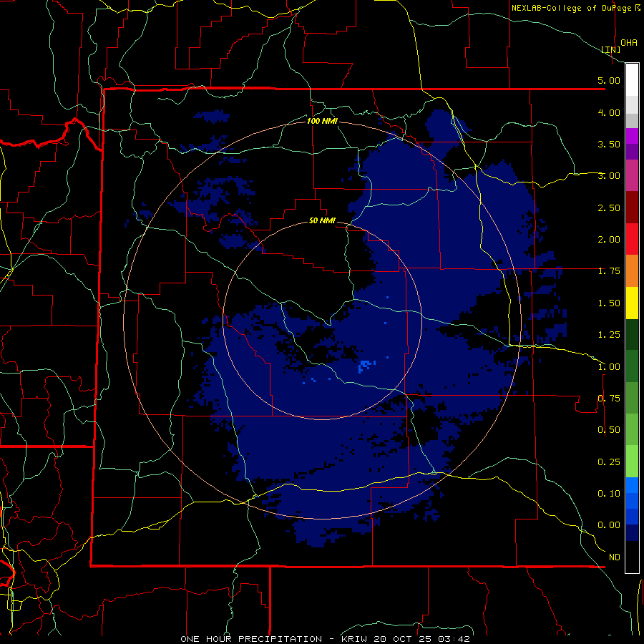Image resolution: width=644 pixels, height=644 pixels.
Task: Click the 1.75 legend value
Action: (609, 271)
